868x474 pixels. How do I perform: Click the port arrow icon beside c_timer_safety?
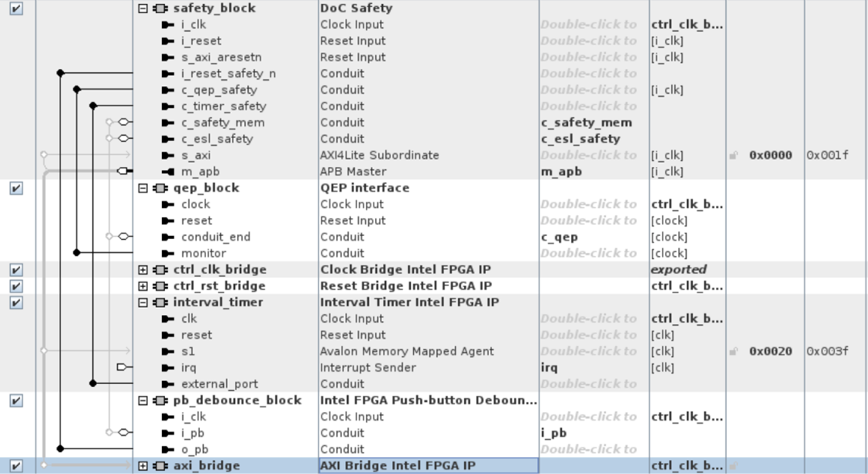click(x=167, y=106)
